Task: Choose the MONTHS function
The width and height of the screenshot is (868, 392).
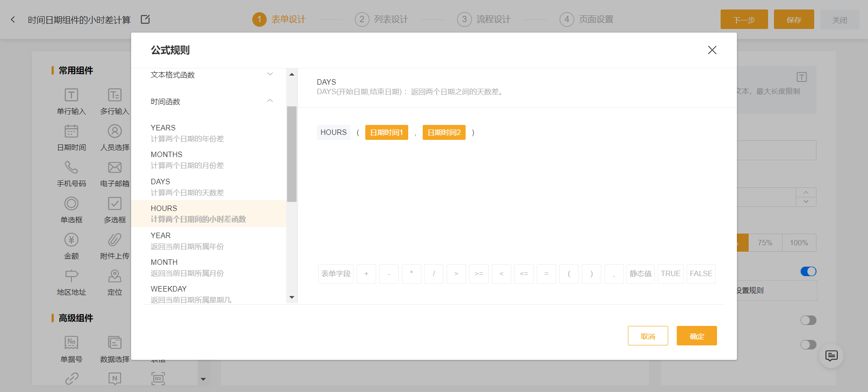Action: (208, 160)
